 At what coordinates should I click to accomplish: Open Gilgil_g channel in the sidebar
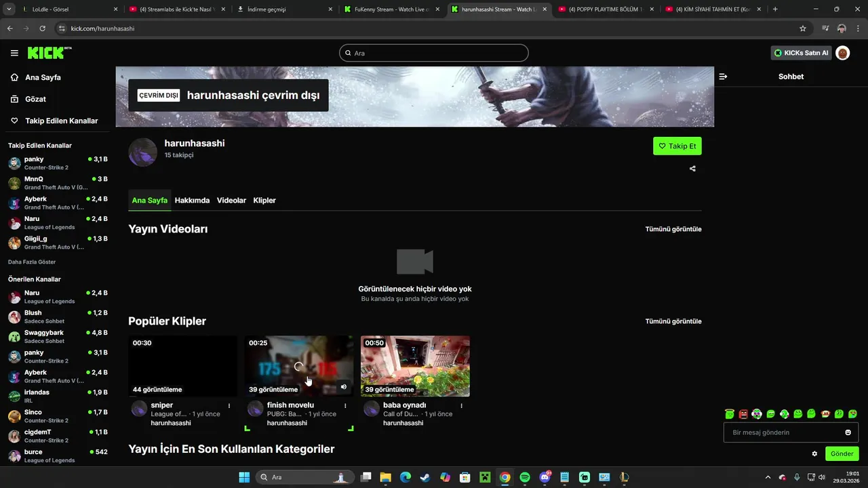(x=58, y=243)
